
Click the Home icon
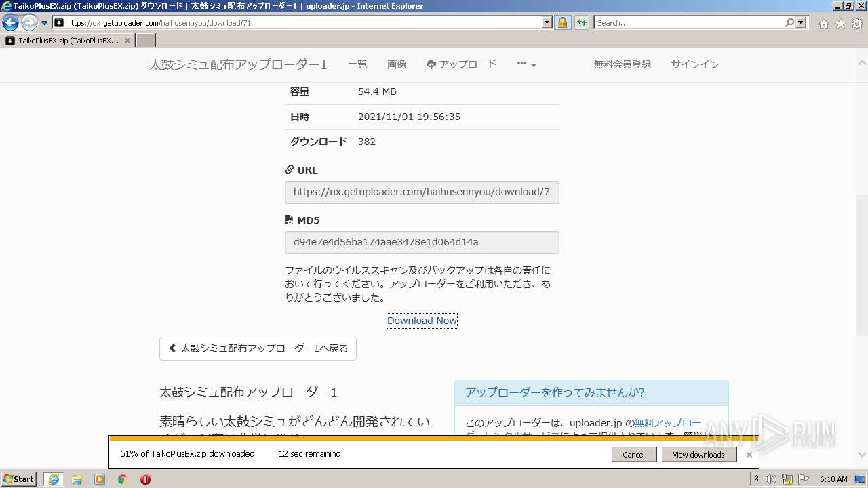[823, 24]
